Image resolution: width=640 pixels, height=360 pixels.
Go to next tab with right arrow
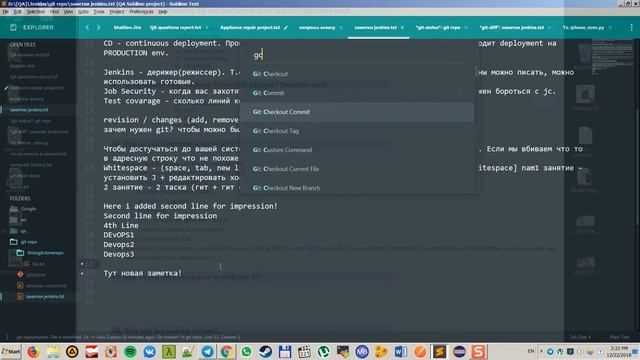coord(98,27)
